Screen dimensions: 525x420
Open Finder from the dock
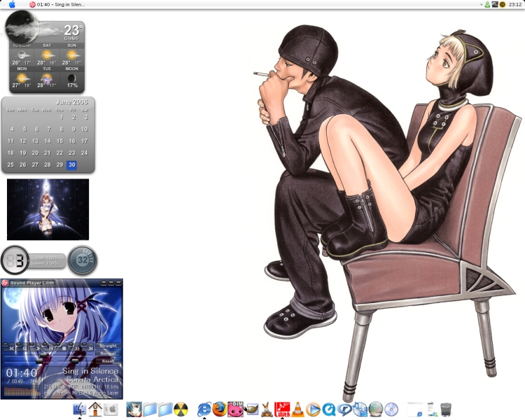pos(79,409)
